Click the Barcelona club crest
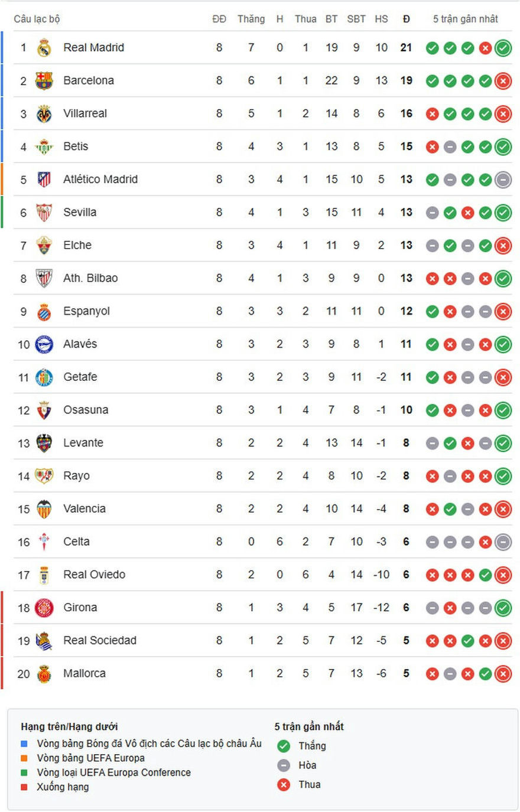 coord(44,81)
